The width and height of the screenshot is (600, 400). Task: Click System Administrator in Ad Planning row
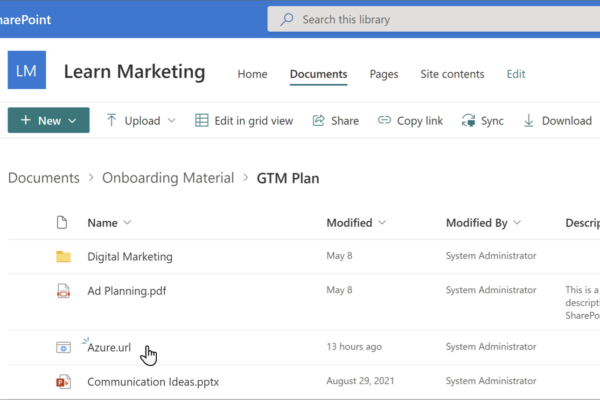(491, 290)
